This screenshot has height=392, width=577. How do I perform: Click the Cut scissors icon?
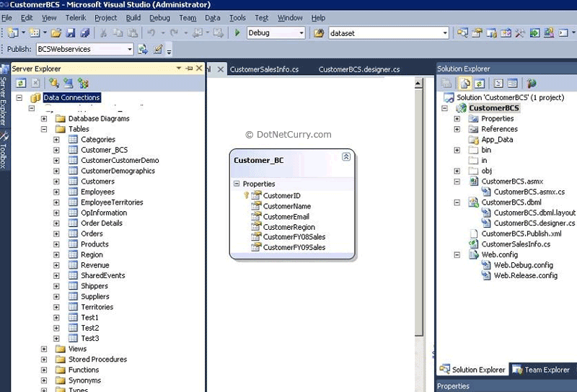(103, 33)
